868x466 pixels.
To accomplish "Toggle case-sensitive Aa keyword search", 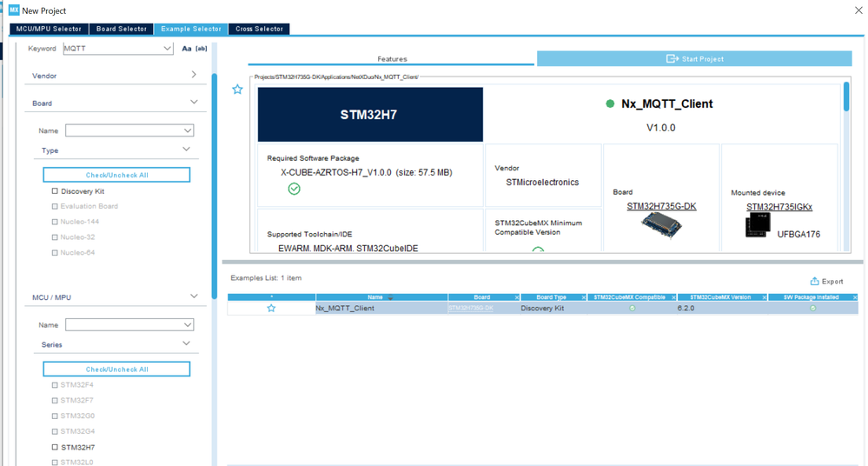I will tap(187, 49).
